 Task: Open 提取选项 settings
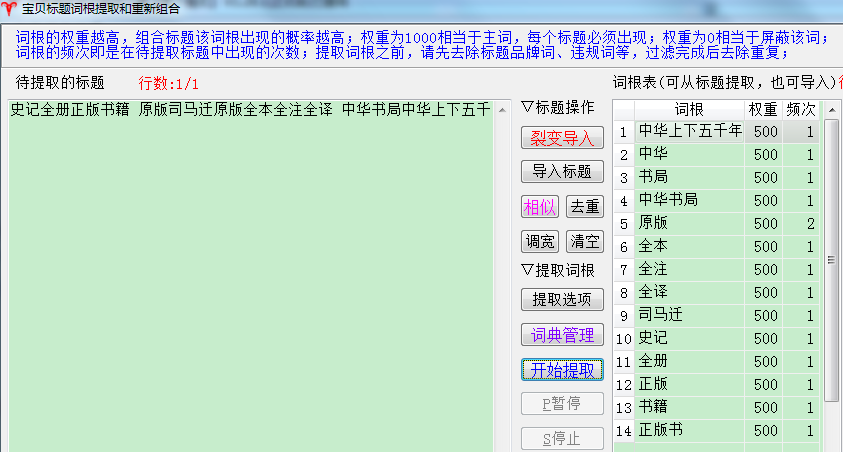click(561, 299)
